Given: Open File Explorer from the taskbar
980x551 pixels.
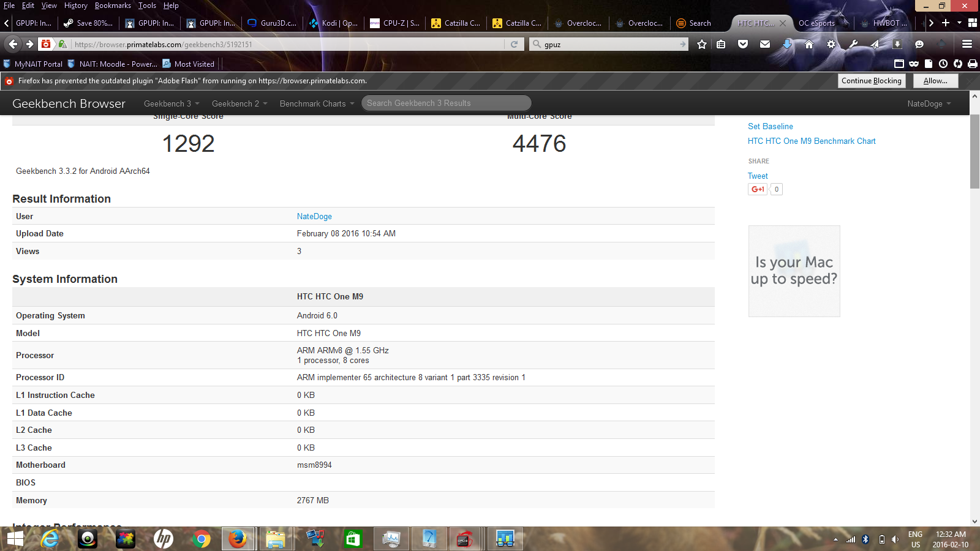Looking at the screenshot, I should [x=276, y=539].
